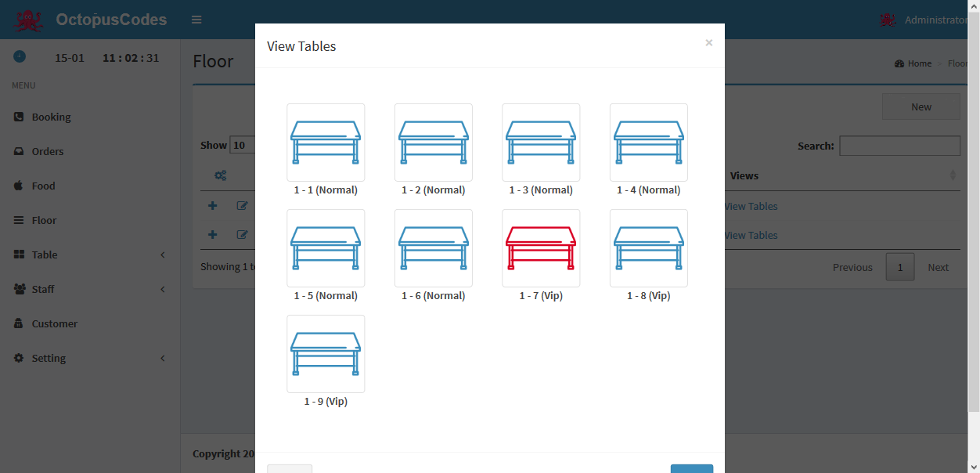Open the first View Tables link
Image resolution: width=980 pixels, height=473 pixels.
751,206
